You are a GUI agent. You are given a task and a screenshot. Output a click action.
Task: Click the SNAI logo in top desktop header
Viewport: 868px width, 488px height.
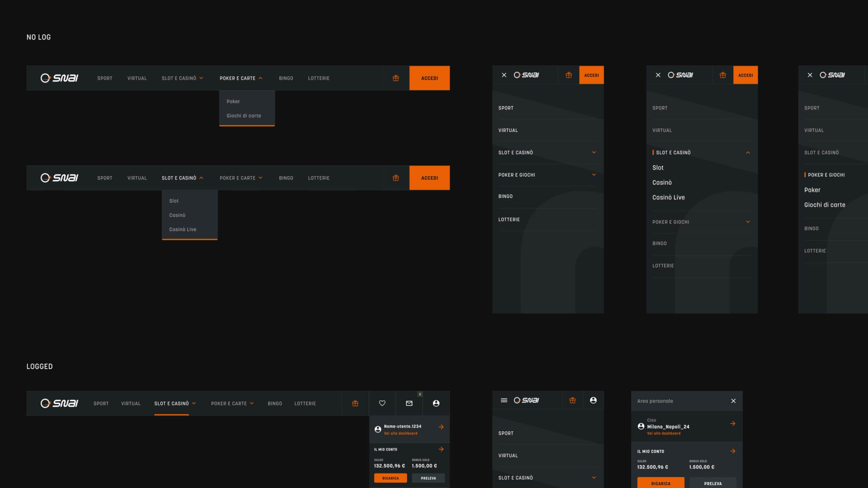pos(59,78)
